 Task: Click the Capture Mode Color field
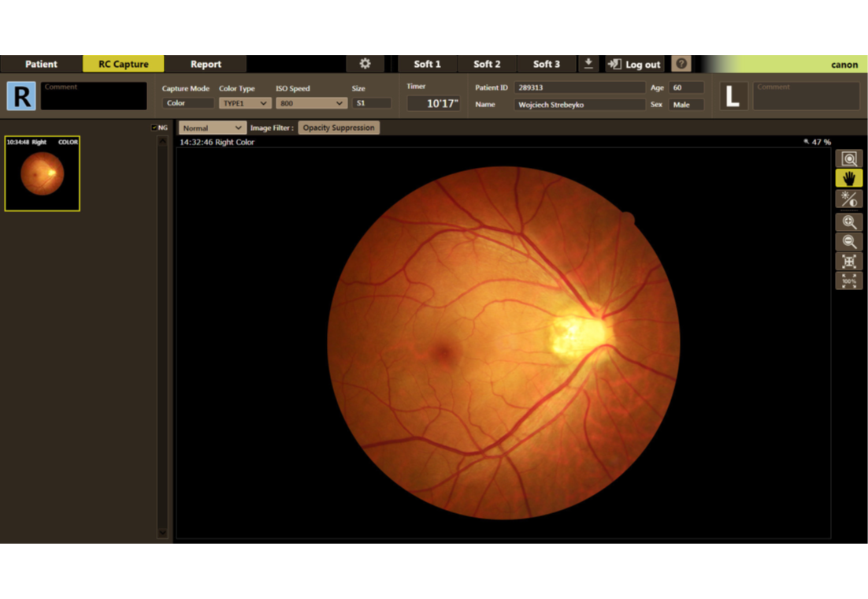187,103
